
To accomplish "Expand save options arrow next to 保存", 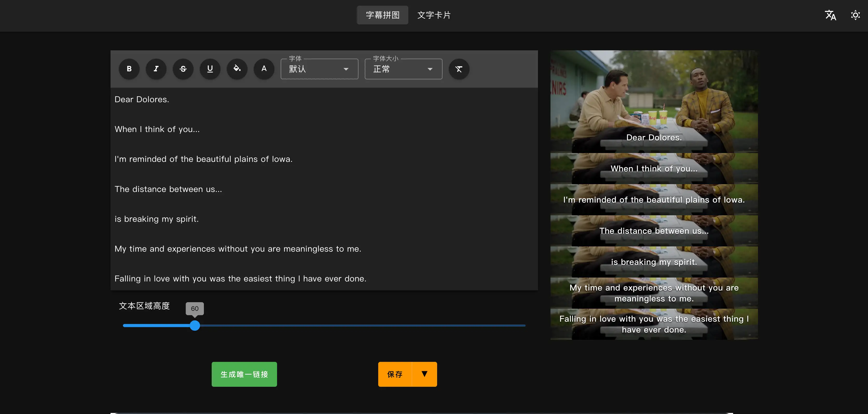I will pyautogui.click(x=424, y=374).
